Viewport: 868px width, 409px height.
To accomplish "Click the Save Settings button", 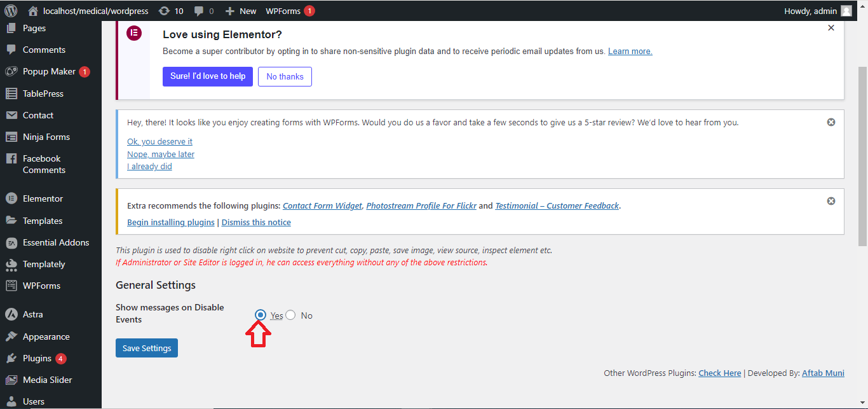I will tap(147, 348).
